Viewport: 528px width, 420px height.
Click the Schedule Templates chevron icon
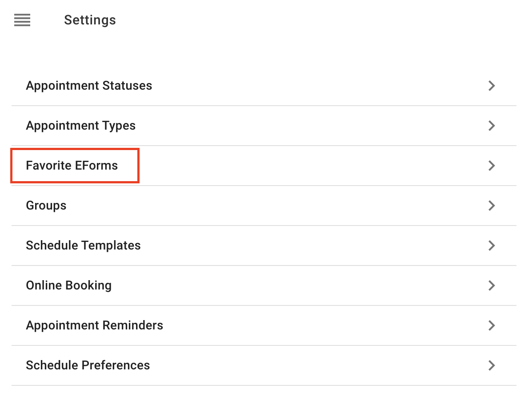[492, 246]
